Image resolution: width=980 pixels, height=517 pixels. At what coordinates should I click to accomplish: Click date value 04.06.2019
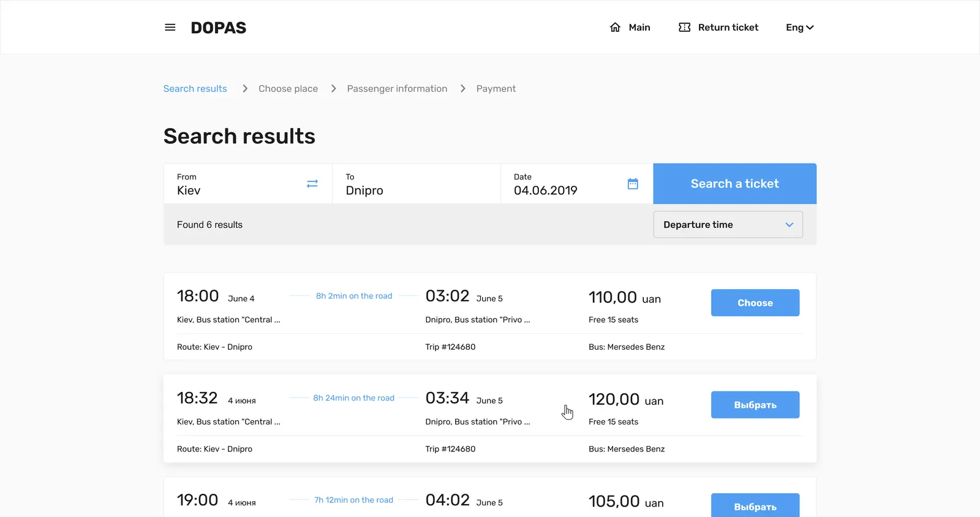tap(546, 191)
